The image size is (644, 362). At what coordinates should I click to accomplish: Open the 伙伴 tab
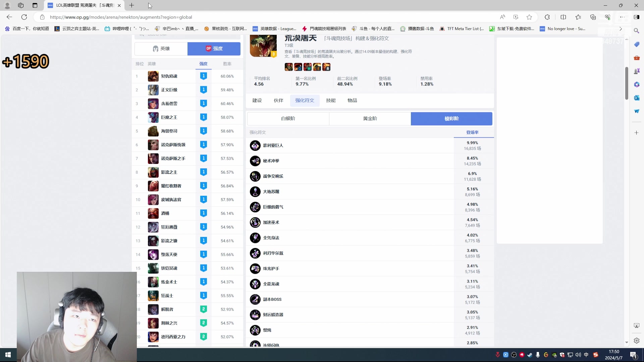tap(278, 101)
